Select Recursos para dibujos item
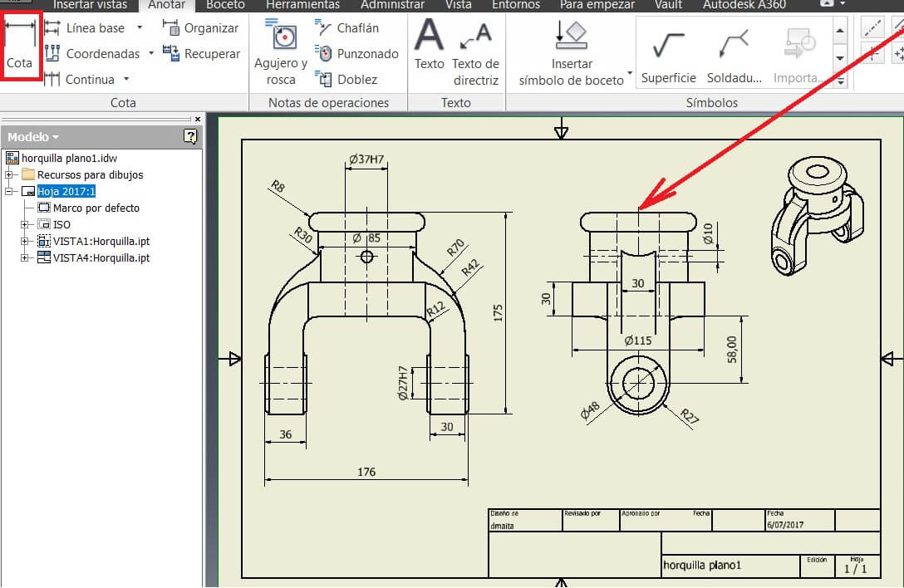904x588 pixels. tap(82, 174)
